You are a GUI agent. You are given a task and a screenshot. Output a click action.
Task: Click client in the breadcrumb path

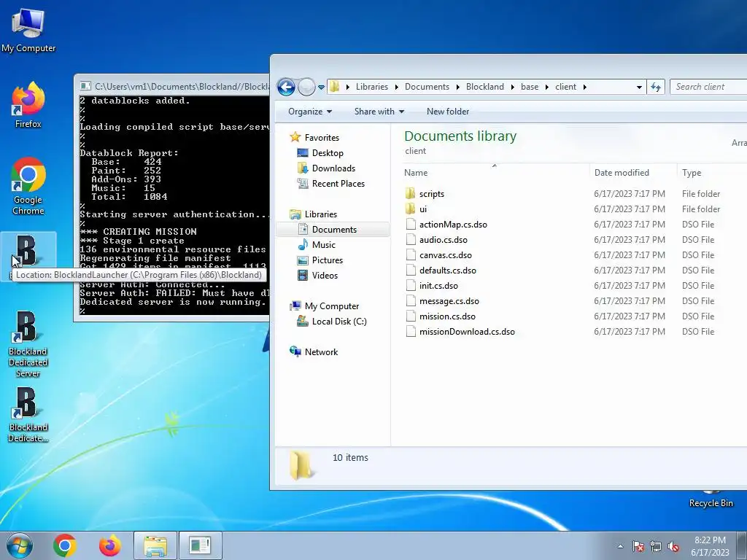click(565, 87)
